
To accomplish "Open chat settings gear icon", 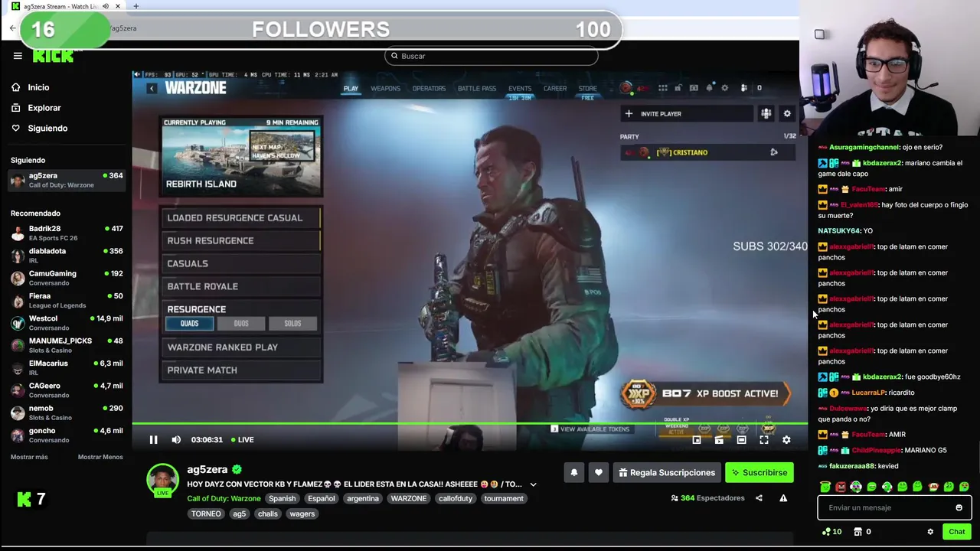I will 930,532.
